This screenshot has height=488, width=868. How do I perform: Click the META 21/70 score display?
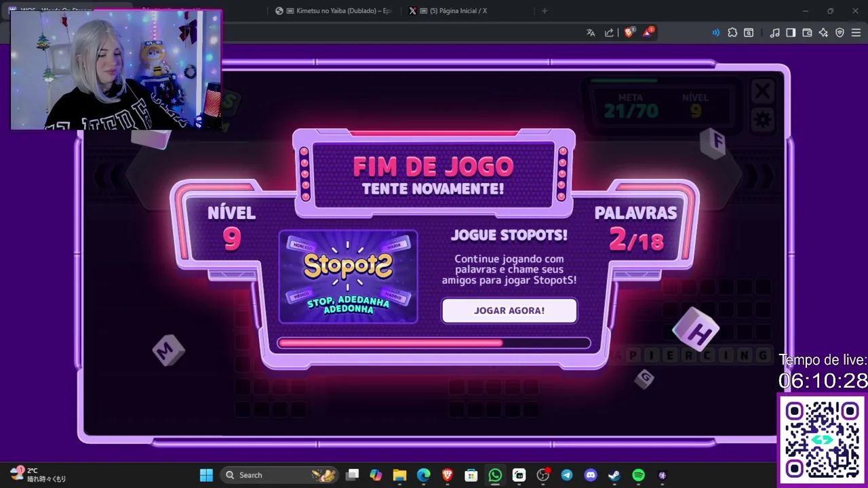click(x=631, y=106)
